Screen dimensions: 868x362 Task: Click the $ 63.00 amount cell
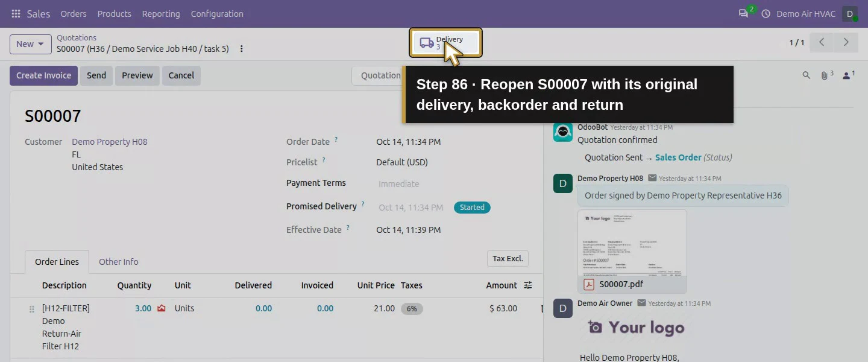503,308
